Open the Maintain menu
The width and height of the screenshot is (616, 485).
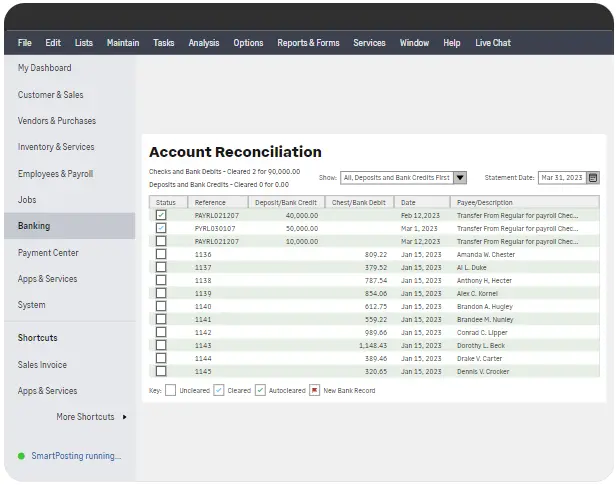point(123,43)
